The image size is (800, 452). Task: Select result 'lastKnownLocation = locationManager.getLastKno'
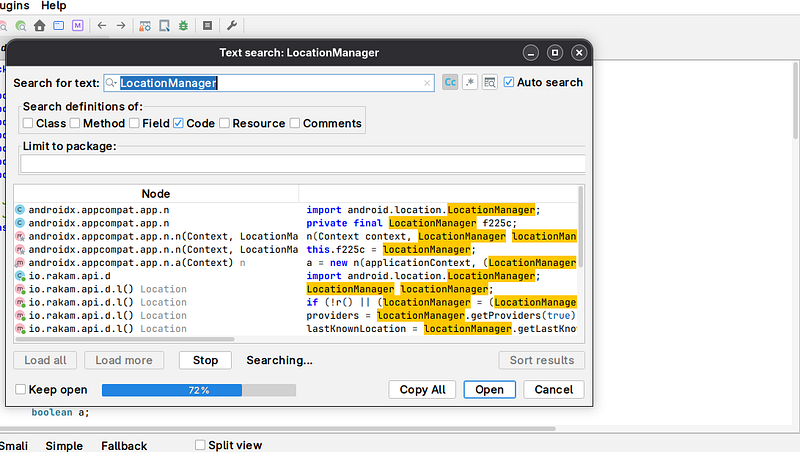(441, 329)
